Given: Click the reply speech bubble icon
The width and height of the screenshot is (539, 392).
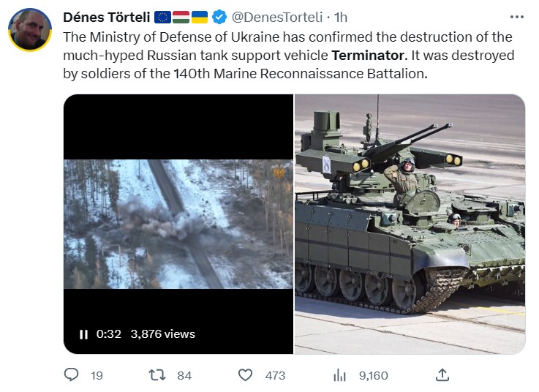Looking at the screenshot, I should [72, 375].
